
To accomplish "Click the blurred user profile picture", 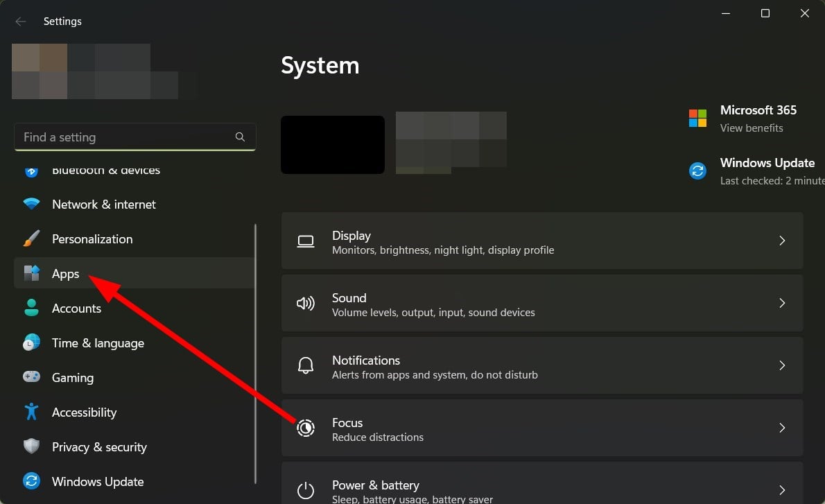I will click(40, 71).
